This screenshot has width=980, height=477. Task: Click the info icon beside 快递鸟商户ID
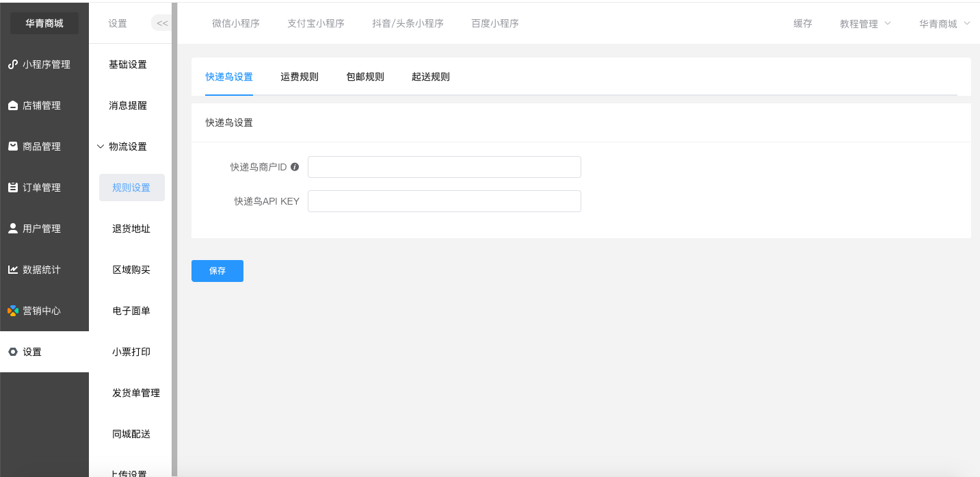coord(295,166)
